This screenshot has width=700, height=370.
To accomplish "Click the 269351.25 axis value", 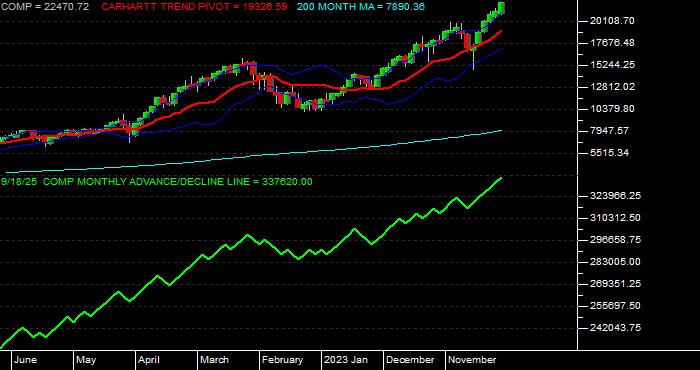I will click(x=615, y=283).
